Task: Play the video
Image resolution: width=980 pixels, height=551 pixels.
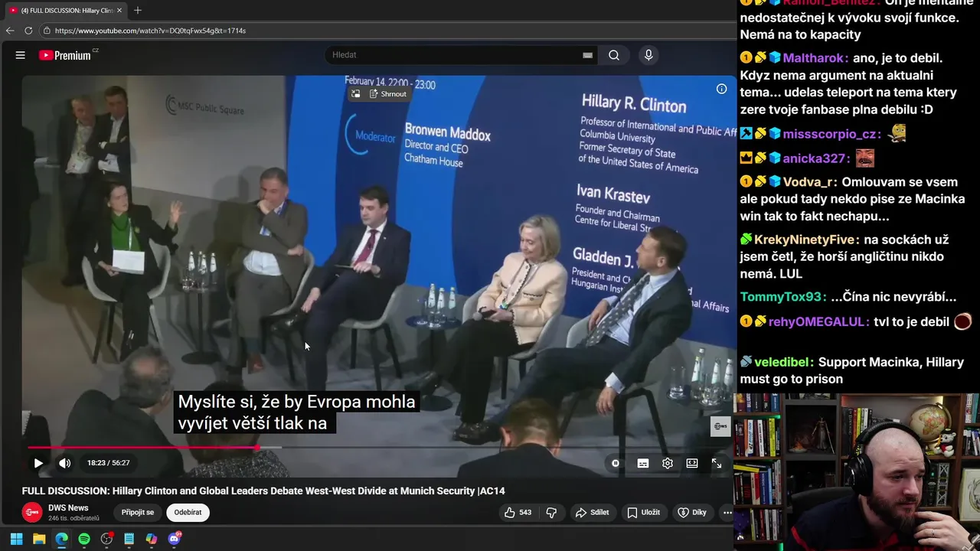Action: tap(38, 463)
